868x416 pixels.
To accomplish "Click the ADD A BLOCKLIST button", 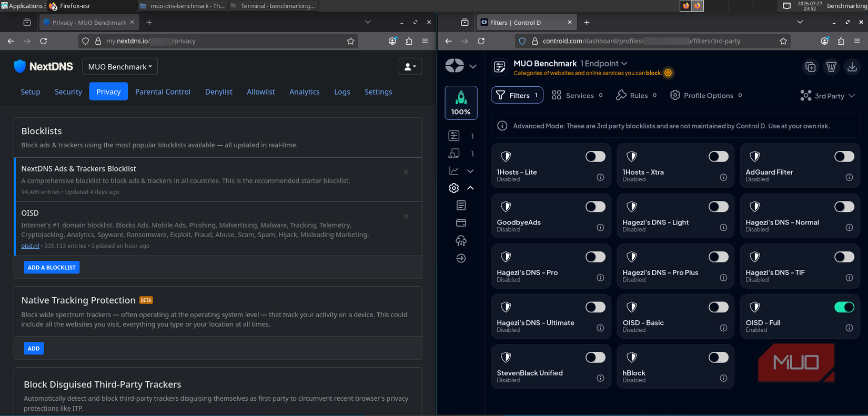I will click(52, 267).
